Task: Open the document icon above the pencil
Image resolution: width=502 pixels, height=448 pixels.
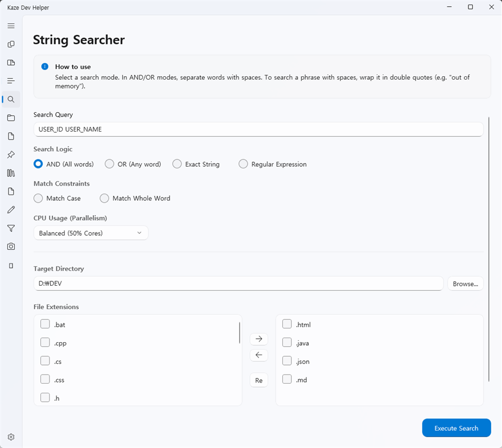Action: tap(11, 191)
